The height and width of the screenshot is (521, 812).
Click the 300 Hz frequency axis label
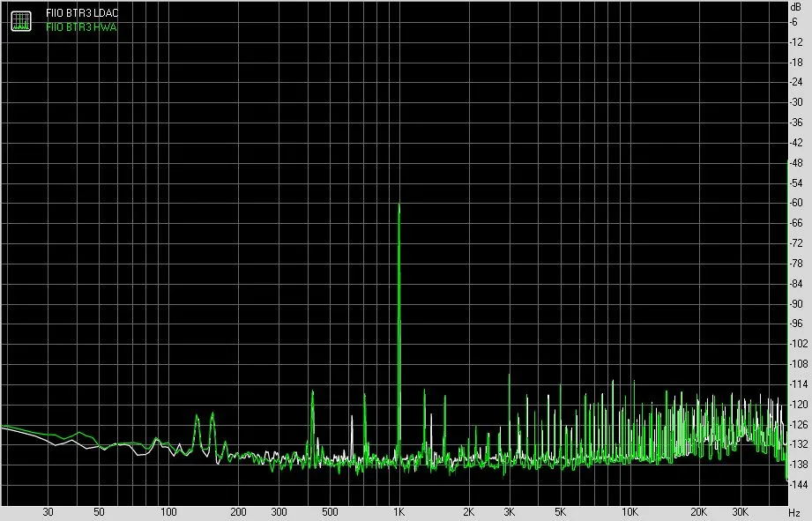click(x=279, y=512)
